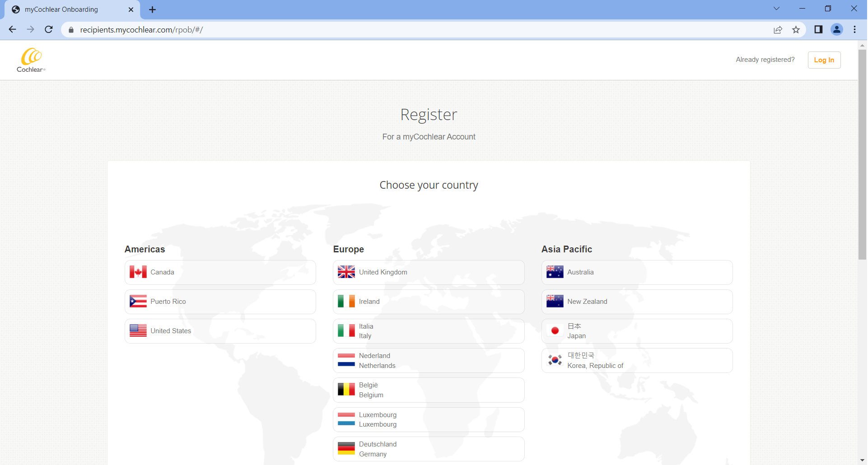Choose Ireland from the Europe list

coord(428,301)
